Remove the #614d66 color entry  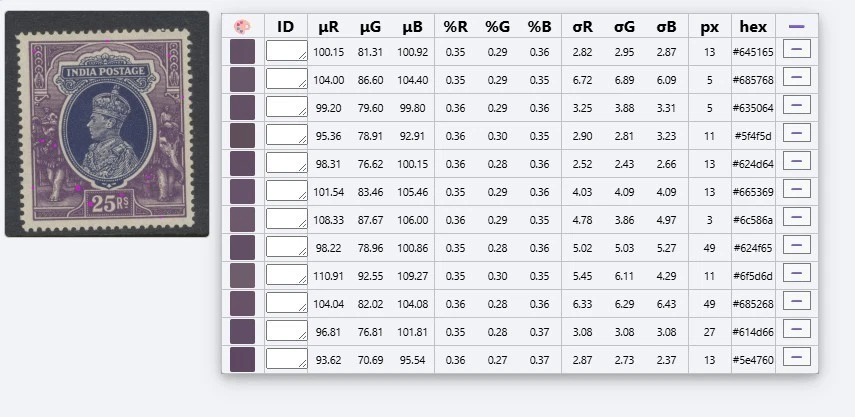[x=797, y=331]
